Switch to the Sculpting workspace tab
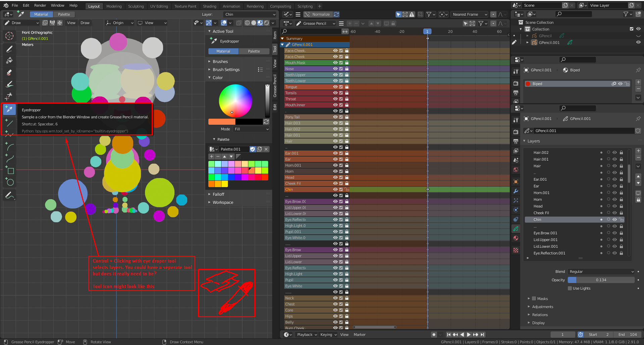Image resolution: width=644 pixels, height=345 pixels. (x=136, y=6)
